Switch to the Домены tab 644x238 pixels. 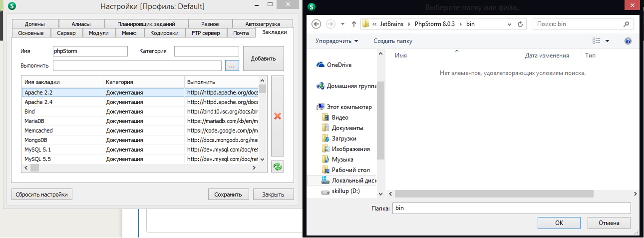point(34,24)
